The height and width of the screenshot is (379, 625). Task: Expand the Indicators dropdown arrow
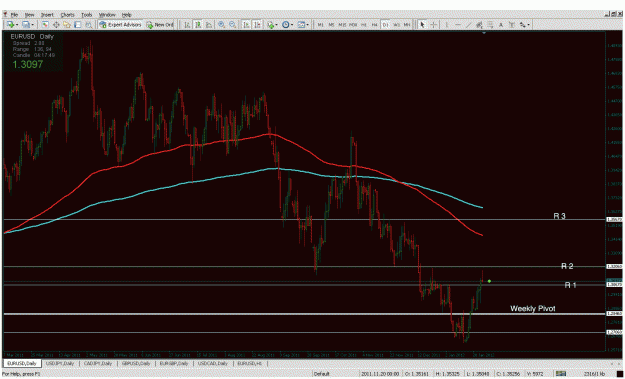[277, 25]
